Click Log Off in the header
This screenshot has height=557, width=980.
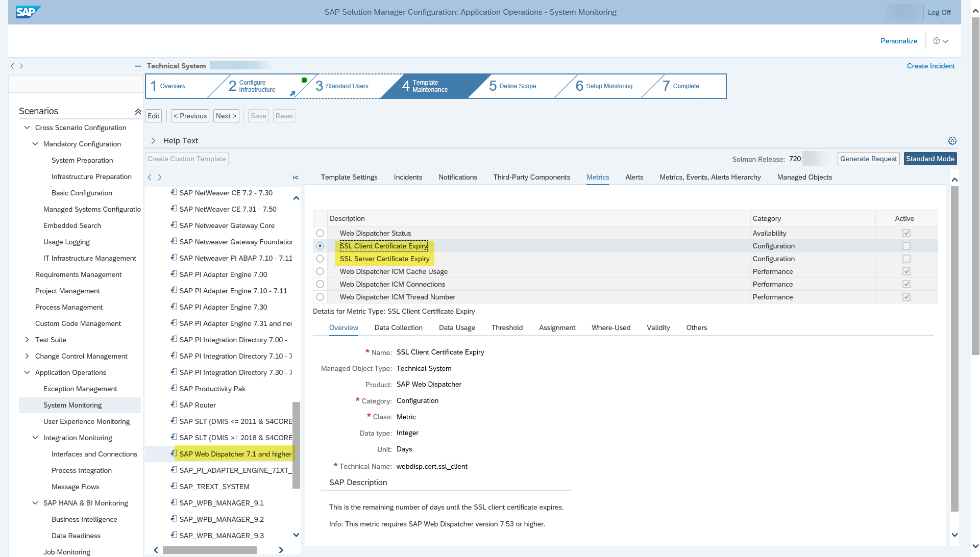[939, 12]
